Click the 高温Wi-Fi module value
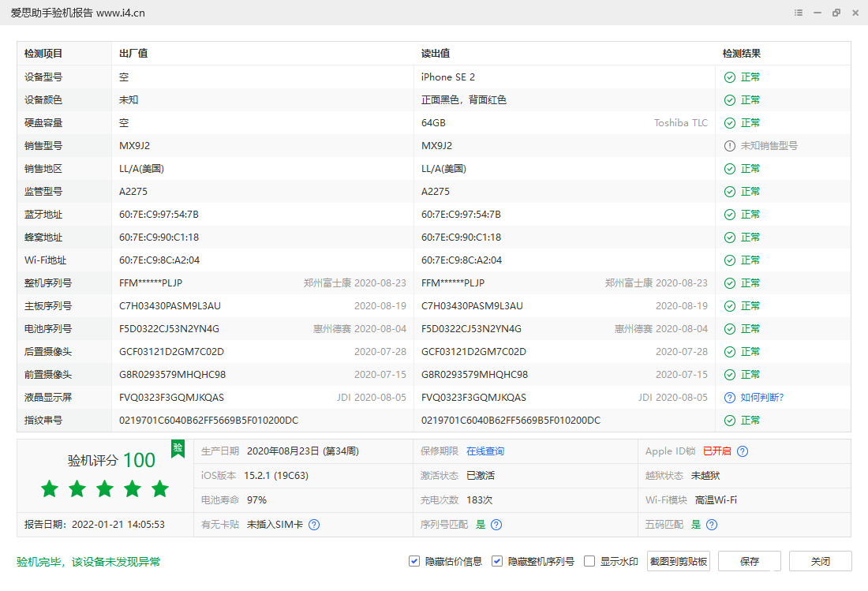868x591 pixels. coord(716,500)
